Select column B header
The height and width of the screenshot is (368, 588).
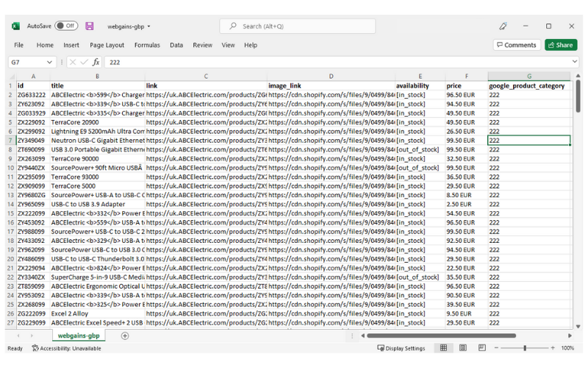point(98,77)
